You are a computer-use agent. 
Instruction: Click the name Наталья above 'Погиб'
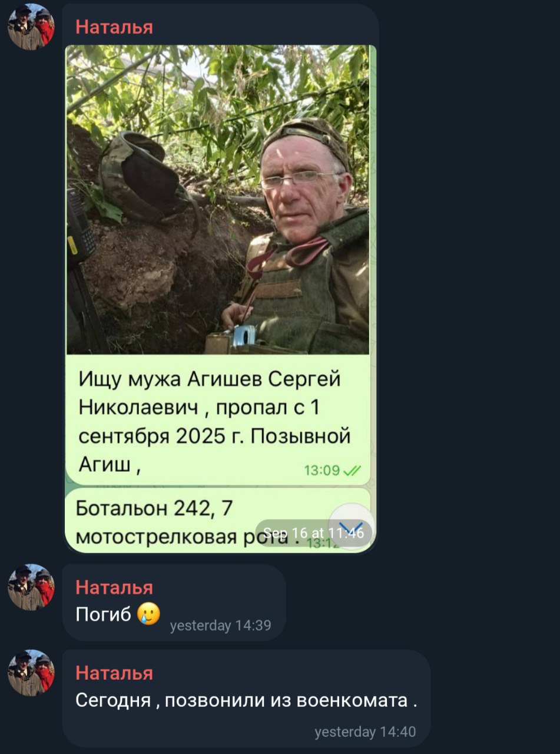pos(114,587)
